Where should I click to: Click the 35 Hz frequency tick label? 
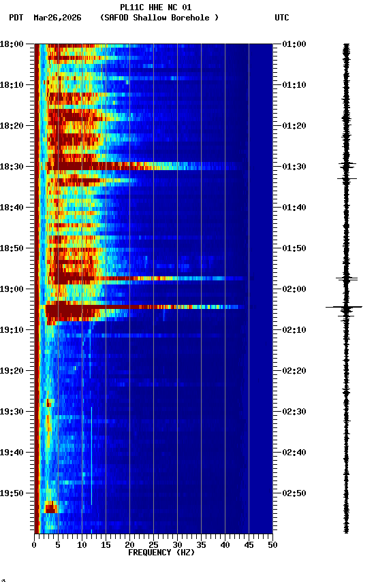tap(201, 545)
